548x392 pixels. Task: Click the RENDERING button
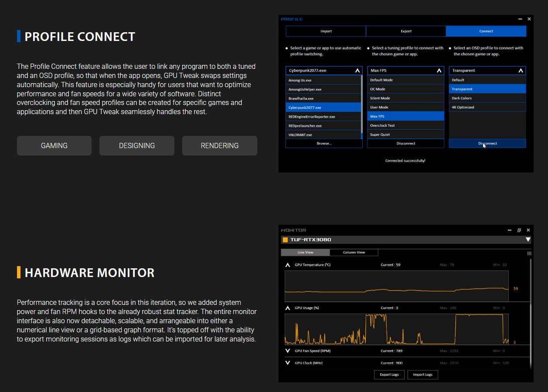[220, 145]
